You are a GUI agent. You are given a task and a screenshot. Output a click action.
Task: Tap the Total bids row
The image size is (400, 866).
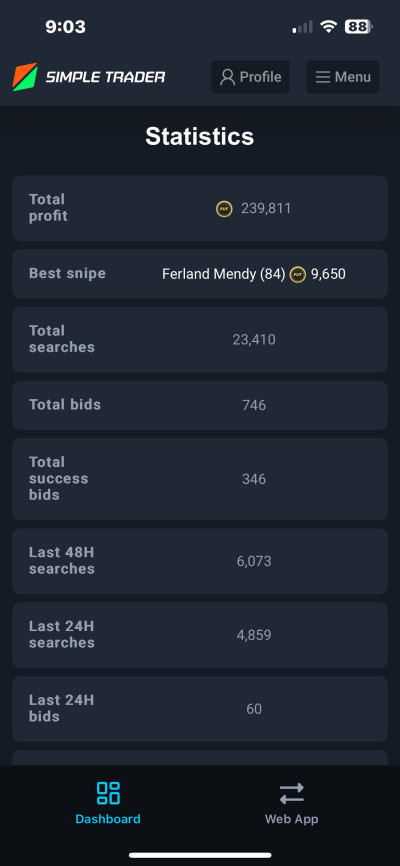[x=200, y=405]
